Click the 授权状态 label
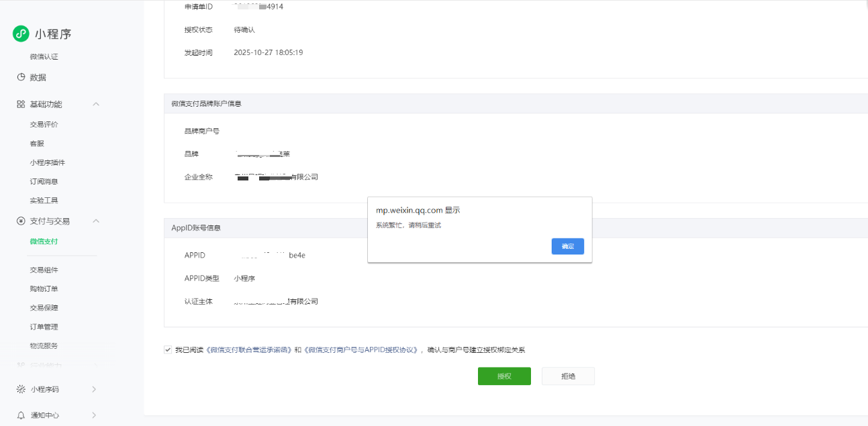 pyautogui.click(x=199, y=30)
